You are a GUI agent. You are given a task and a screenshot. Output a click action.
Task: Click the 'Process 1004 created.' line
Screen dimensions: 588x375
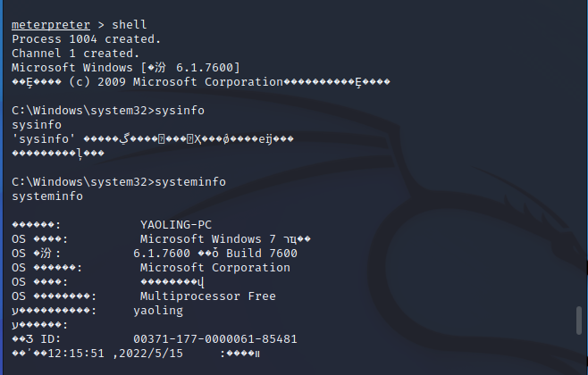(86, 39)
